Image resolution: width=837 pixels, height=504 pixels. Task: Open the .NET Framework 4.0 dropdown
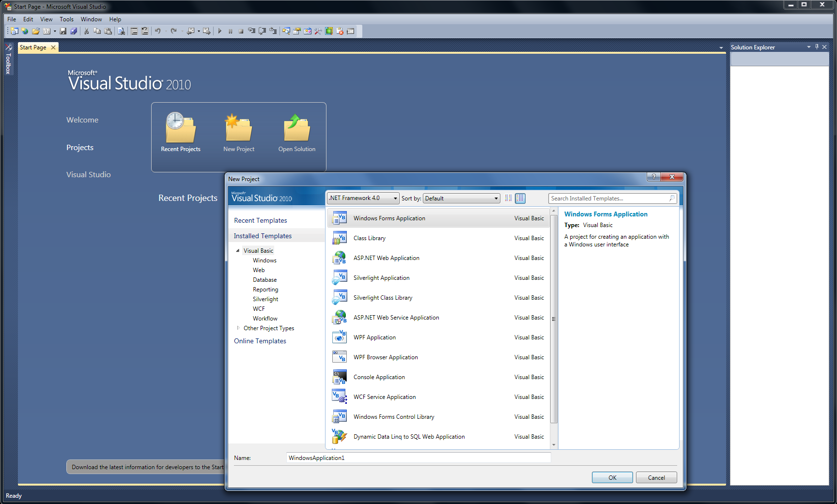tap(363, 198)
